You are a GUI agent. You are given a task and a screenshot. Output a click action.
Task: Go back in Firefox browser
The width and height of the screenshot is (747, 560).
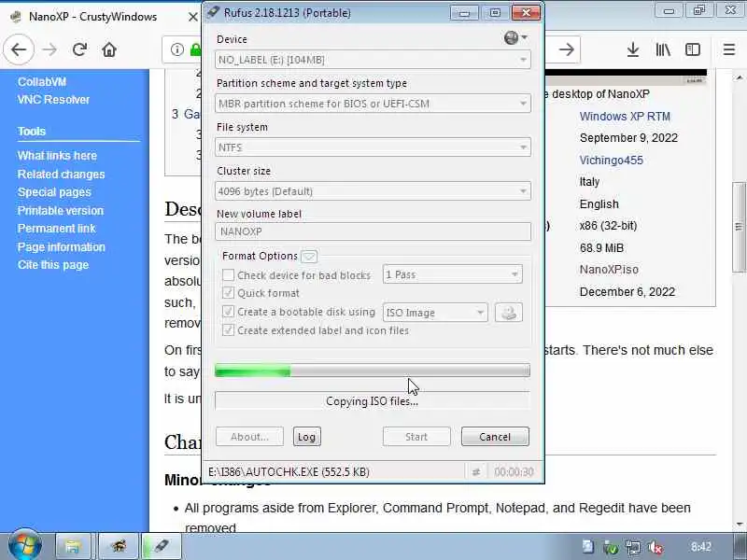[x=19, y=49]
